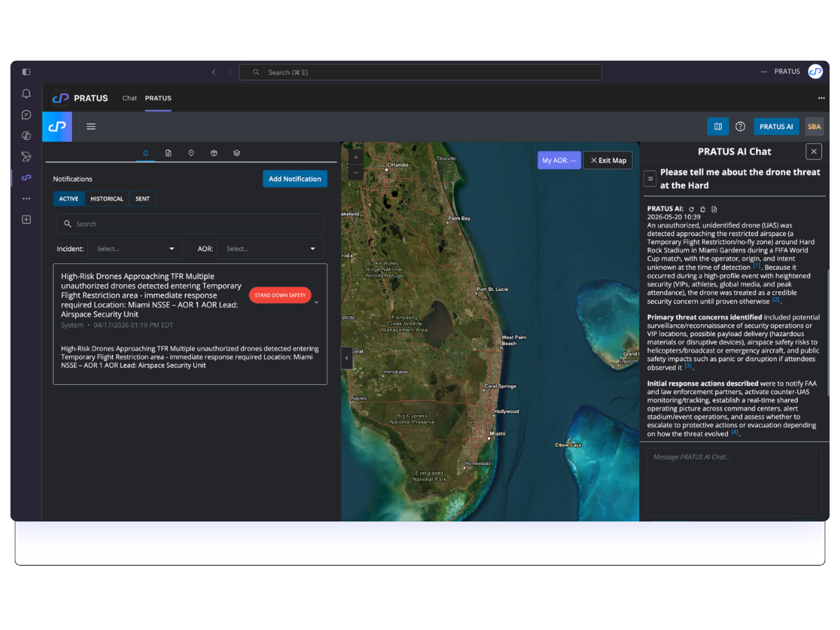Open citation [4] link
The image size is (840, 630).
tap(735, 433)
